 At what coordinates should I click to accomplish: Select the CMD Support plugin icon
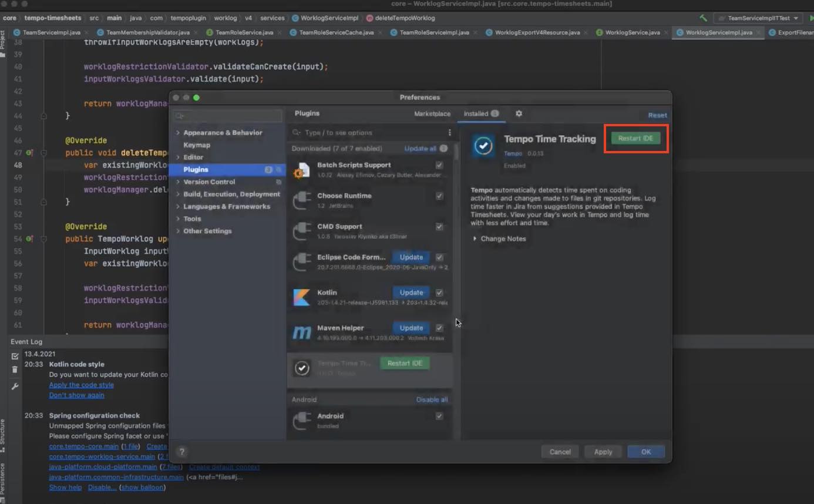302,231
